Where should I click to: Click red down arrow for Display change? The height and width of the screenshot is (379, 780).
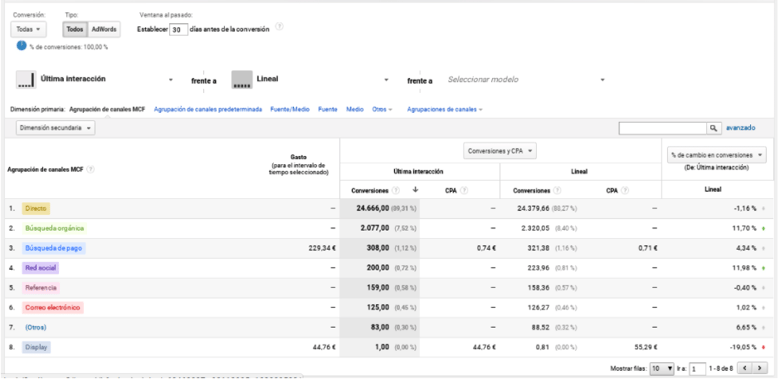tap(763, 348)
